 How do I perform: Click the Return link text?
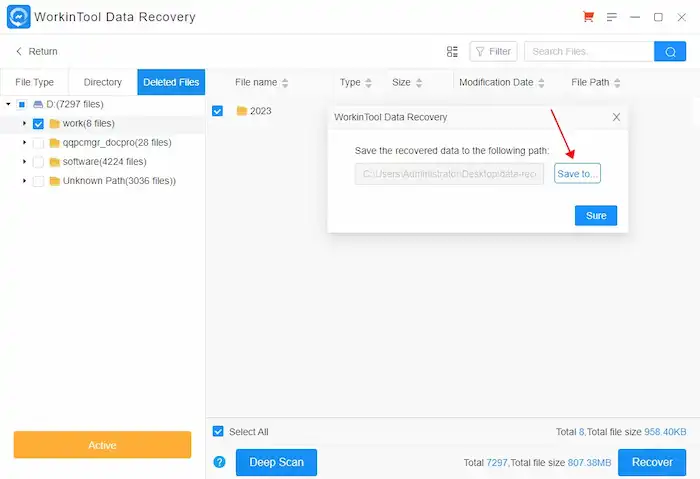pyautogui.click(x=43, y=51)
